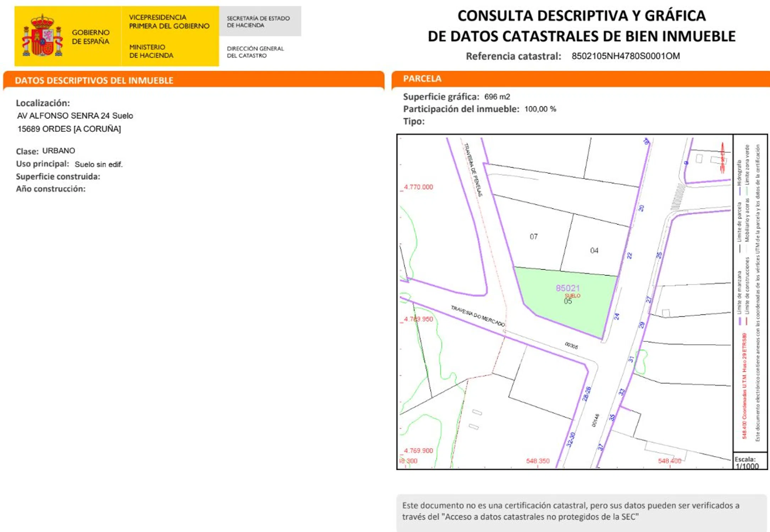770x532 pixels.
Task: Click parcel number 07 on the map
Action: coord(533,237)
